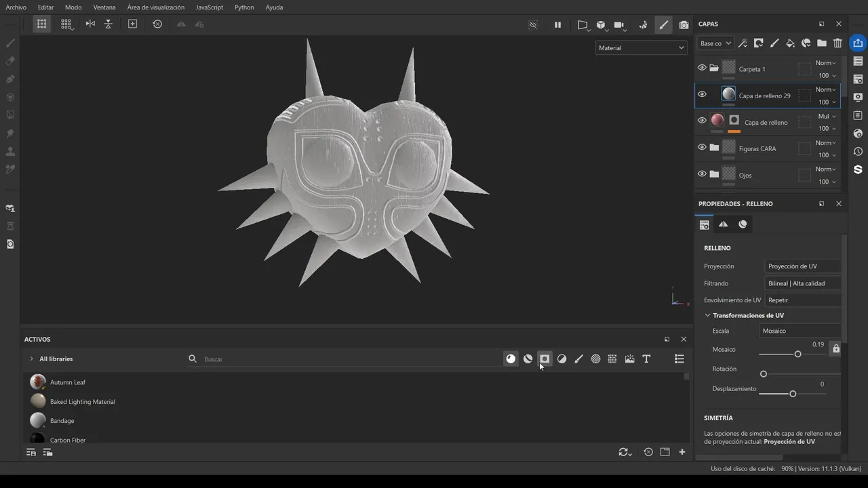Toggle the Mosaico scale lock
The width and height of the screenshot is (868, 488).
tap(835, 348)
